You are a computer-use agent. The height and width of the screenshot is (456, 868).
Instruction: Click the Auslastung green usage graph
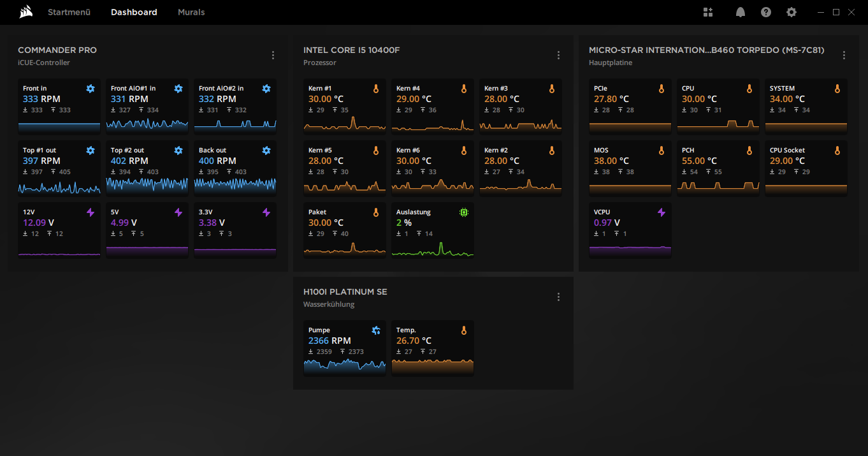click(x=433, y=248)
